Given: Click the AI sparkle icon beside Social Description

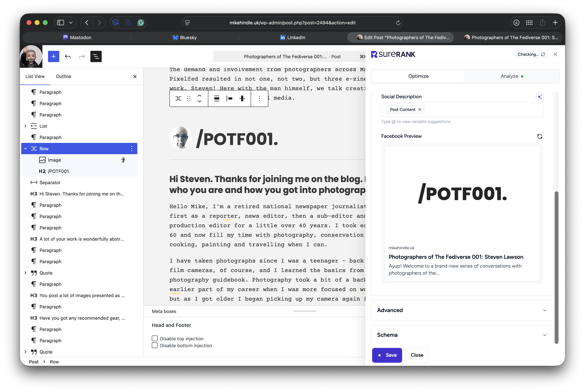Looking at the screenshot, I should (x=539, y=97).
